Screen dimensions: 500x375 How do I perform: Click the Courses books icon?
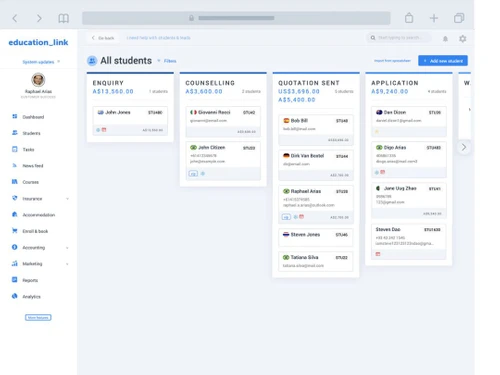pos(15,182)
